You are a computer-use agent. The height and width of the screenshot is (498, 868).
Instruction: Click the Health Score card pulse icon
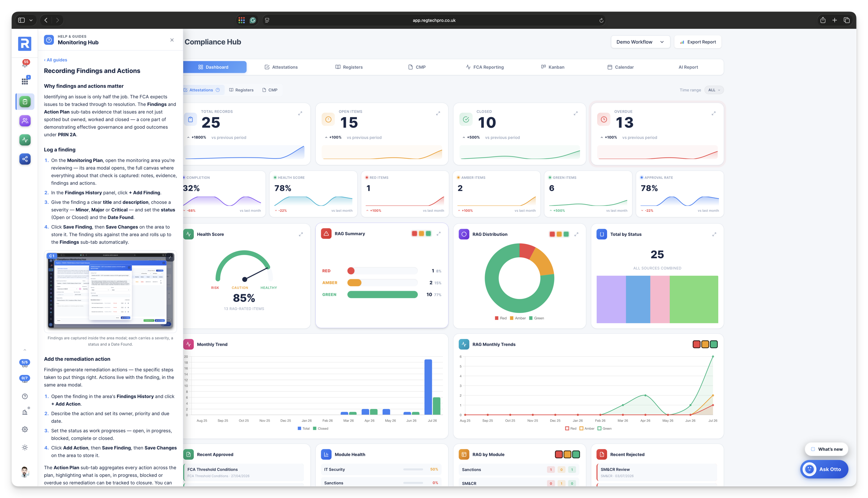coord(188,234)
